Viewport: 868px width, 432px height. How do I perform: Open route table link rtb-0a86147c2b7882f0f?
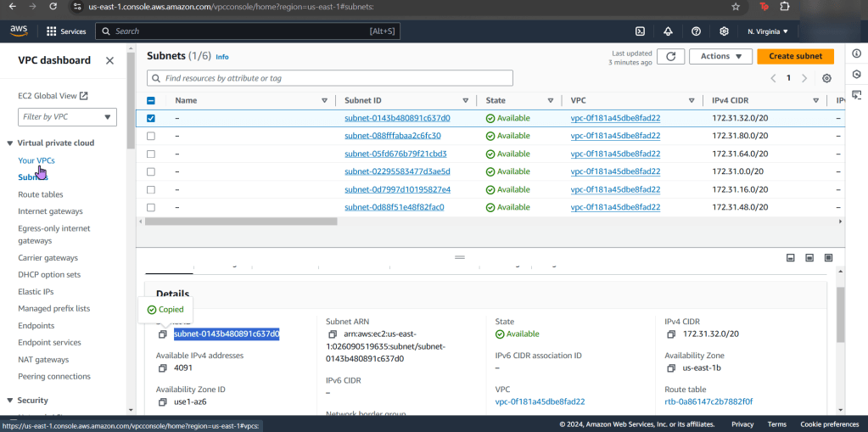708,401
